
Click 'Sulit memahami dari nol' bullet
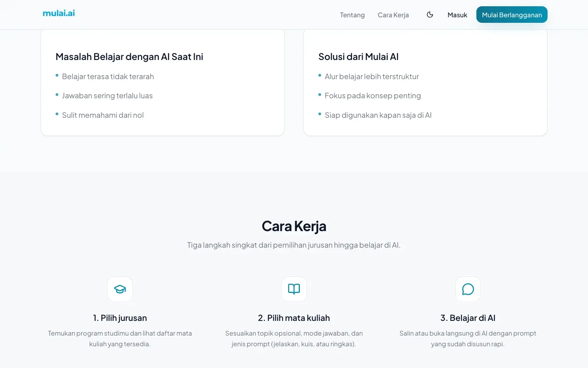point(103,115)
